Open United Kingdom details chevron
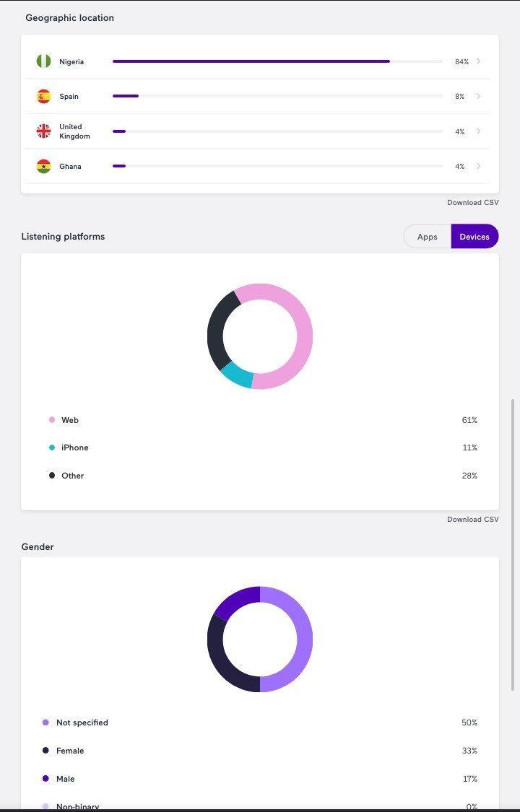This screenshot has height=812, width=520. coord(479,131)
